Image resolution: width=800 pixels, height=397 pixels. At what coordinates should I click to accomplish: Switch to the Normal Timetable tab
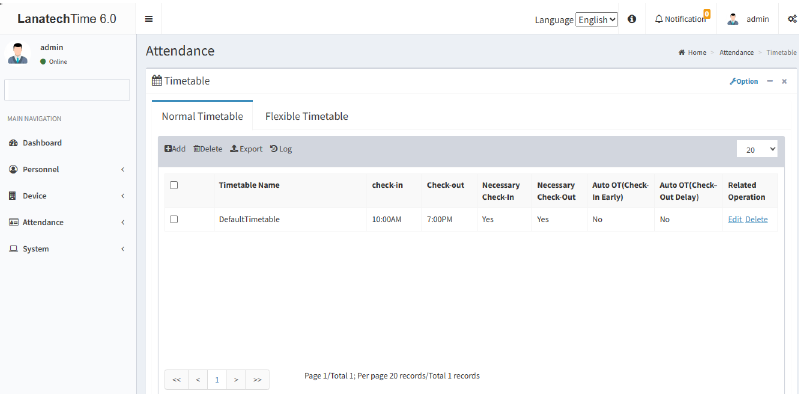coord(202,116)
